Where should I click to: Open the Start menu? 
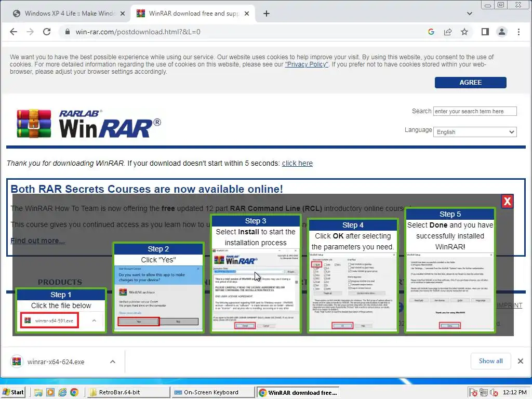pos(13,392)
